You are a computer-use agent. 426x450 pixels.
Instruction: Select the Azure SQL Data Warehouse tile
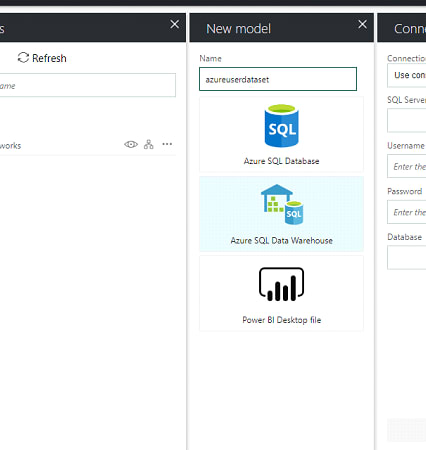(281, 214)
